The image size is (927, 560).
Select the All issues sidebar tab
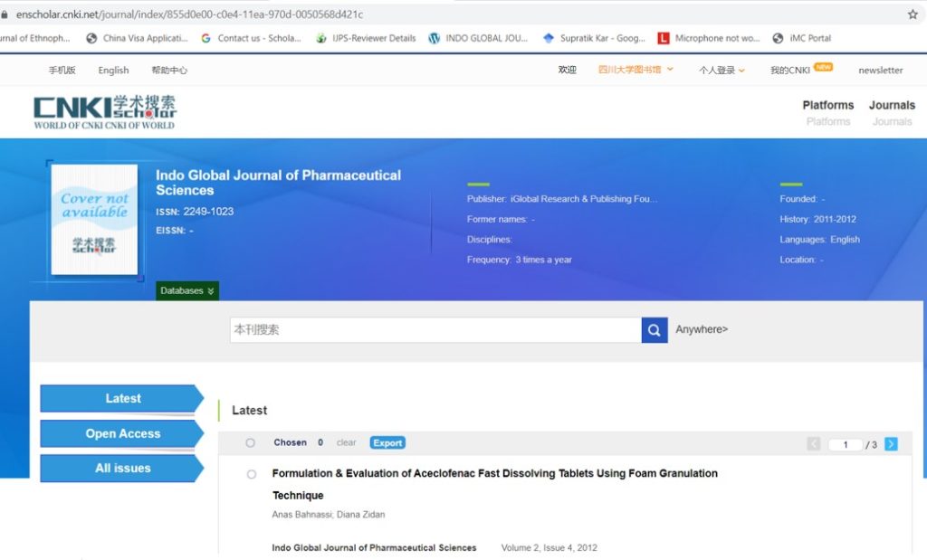pyautogui.click(x=122, y=469)
